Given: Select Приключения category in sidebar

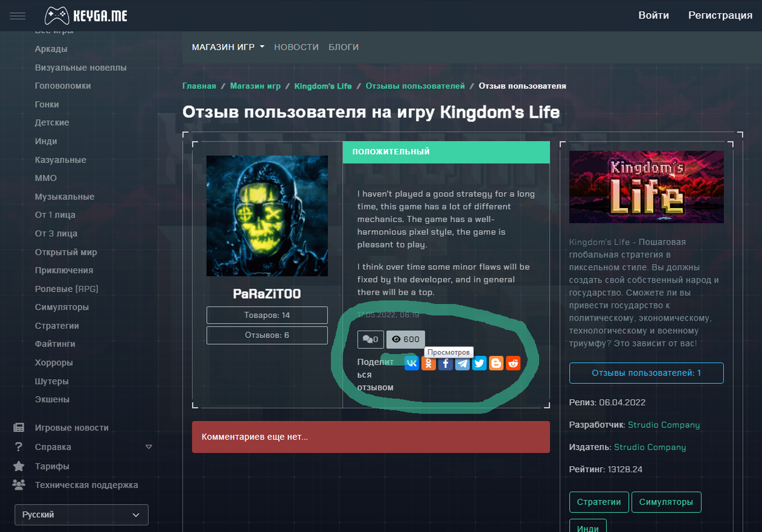Looking at the screenshot, I should [x=64, y=271].
